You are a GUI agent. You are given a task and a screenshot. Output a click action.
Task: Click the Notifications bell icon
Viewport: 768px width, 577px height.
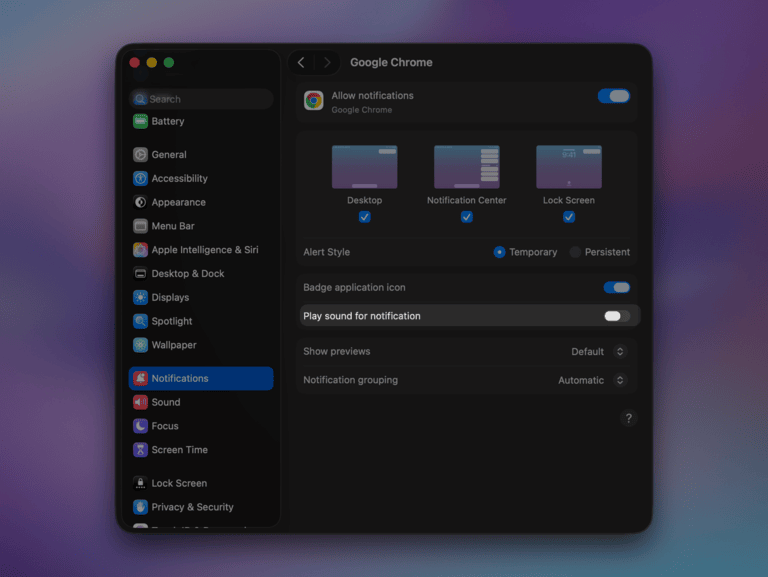(x=140, y=378)
